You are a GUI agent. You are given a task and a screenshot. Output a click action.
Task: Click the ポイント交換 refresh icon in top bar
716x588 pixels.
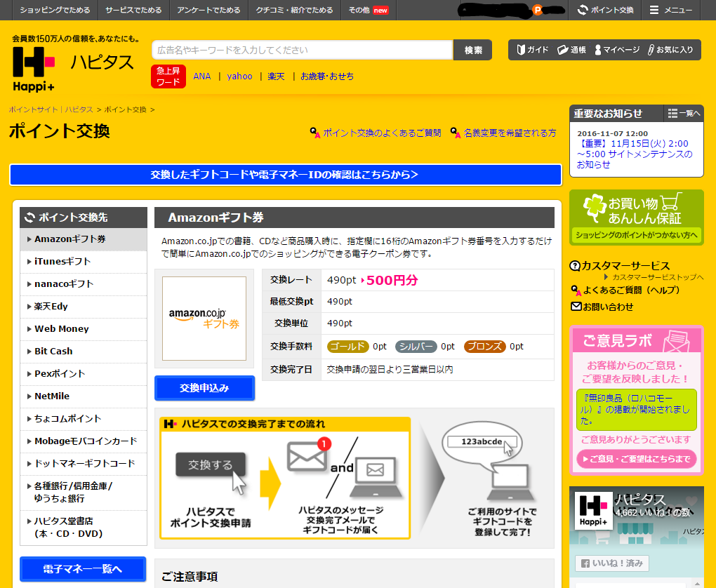point(606,10)
